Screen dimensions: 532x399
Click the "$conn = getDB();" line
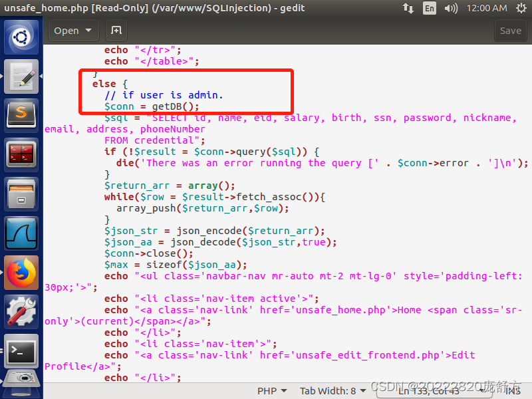pyautogui.click(x=152, y=106)
